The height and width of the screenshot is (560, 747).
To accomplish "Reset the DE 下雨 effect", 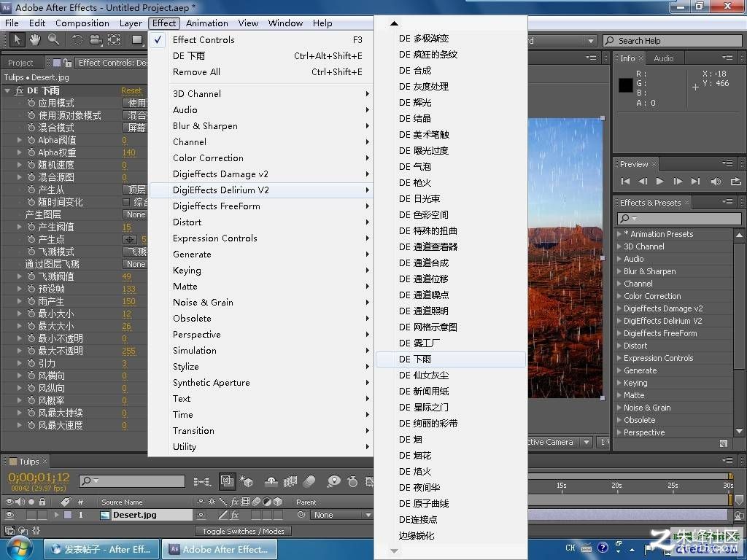I will 131,90.
